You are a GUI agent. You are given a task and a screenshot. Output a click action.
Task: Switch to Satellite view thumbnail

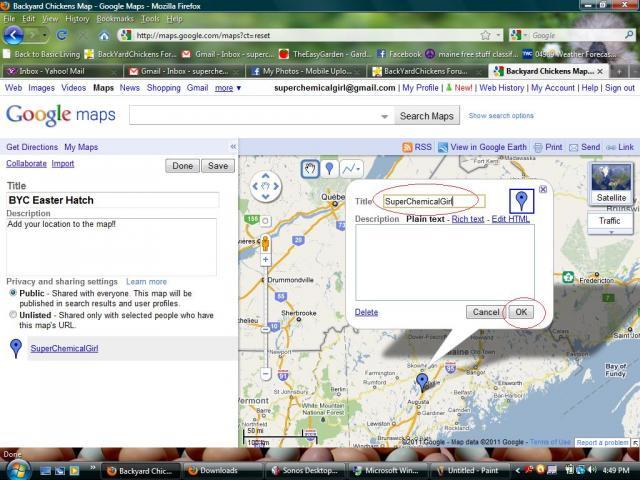click(x=611, y=183)
